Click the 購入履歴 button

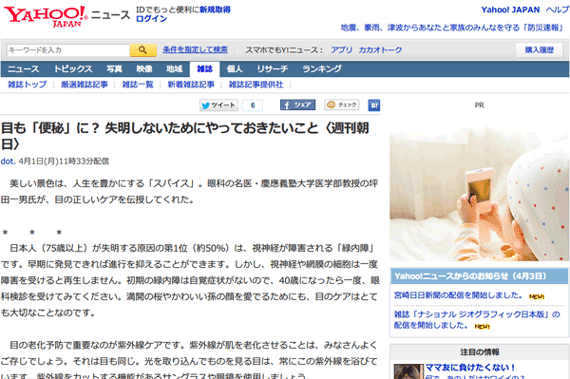click(x=539, y=50)
